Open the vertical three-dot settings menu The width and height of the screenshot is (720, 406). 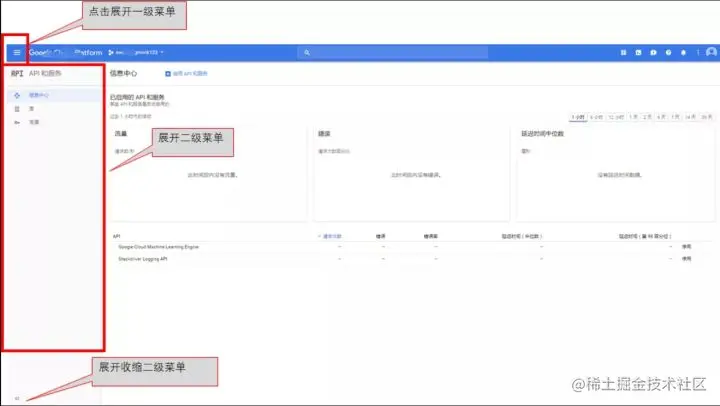tap(698, 53)
